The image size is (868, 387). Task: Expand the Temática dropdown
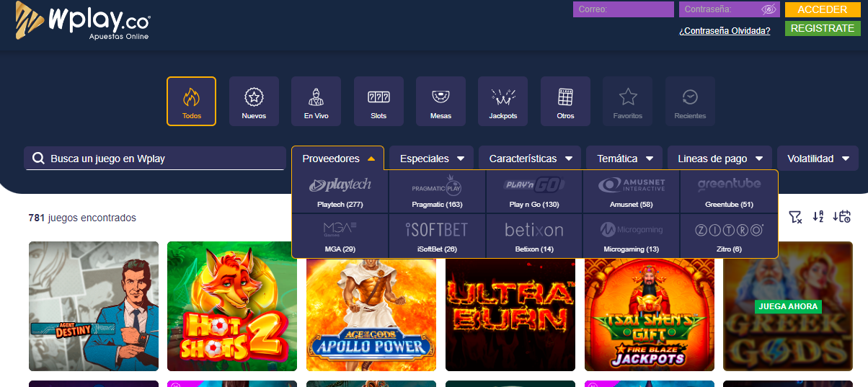(624, 159)
